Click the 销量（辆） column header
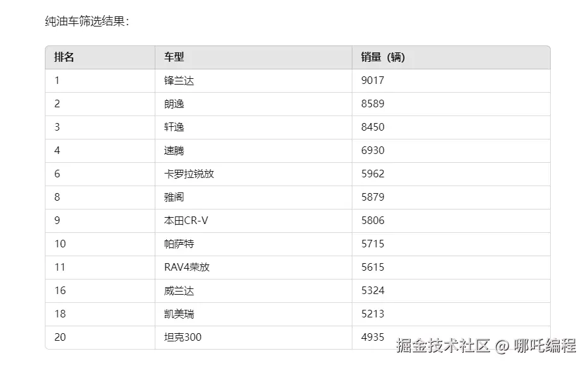Viewport: 588px width, 366px height. [383, 57]
